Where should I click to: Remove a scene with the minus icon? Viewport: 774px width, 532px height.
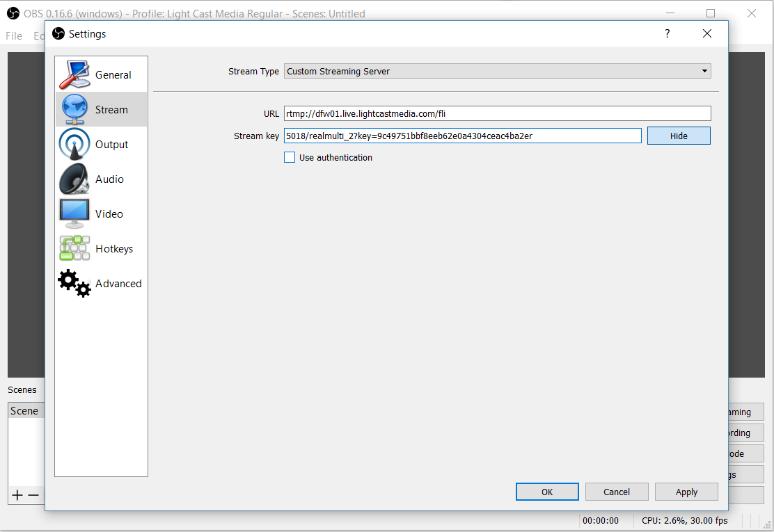33,495
